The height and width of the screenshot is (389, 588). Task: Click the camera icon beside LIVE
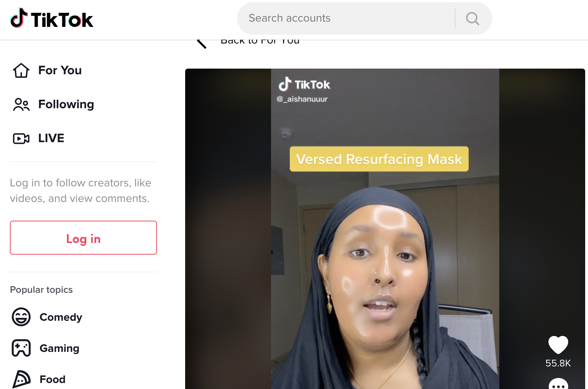point(21,138)
